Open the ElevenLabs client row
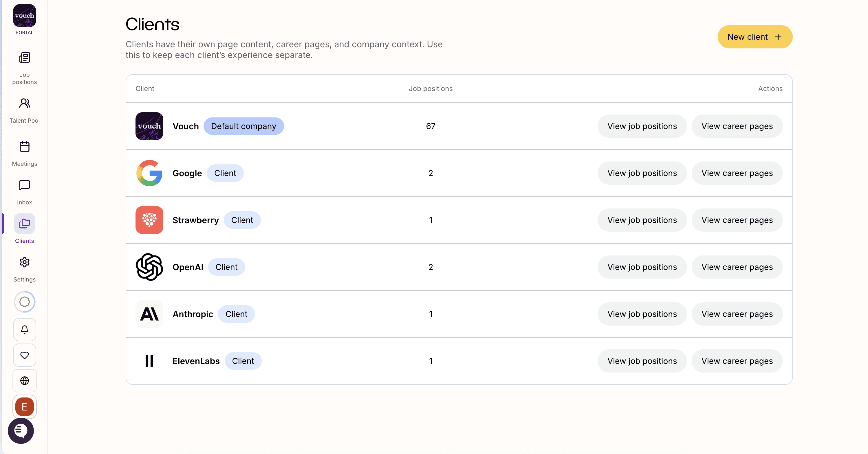 196,361
